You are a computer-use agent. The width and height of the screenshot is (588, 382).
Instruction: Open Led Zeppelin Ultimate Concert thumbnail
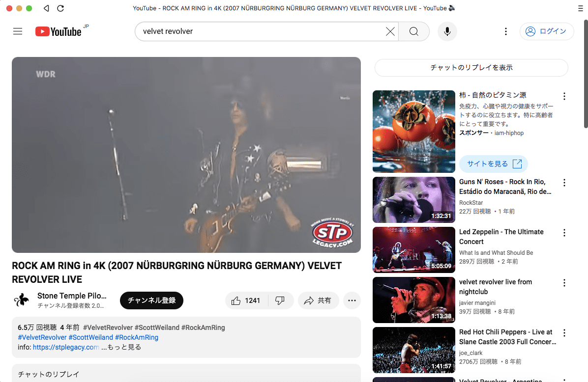[x=413, y=250]
